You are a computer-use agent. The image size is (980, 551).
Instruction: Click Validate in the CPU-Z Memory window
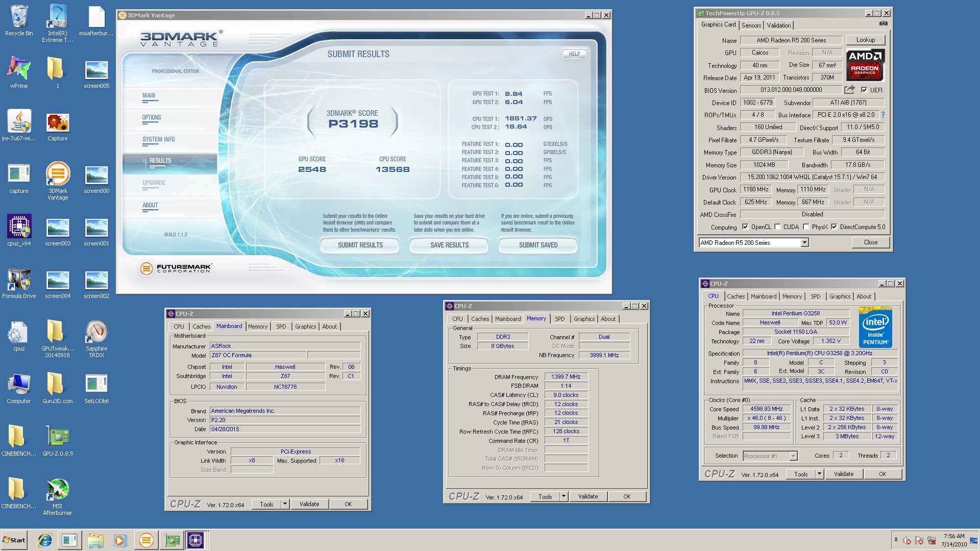coord(588,496)
